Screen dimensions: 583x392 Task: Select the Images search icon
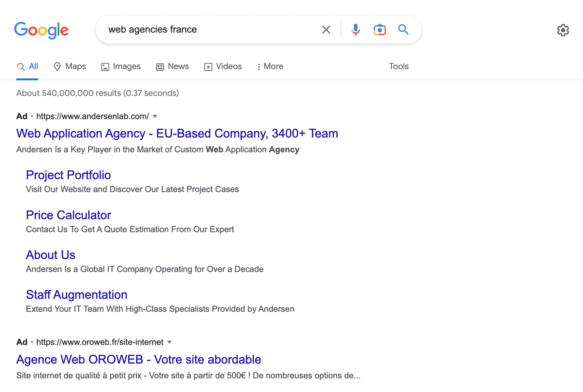(121, 66)
